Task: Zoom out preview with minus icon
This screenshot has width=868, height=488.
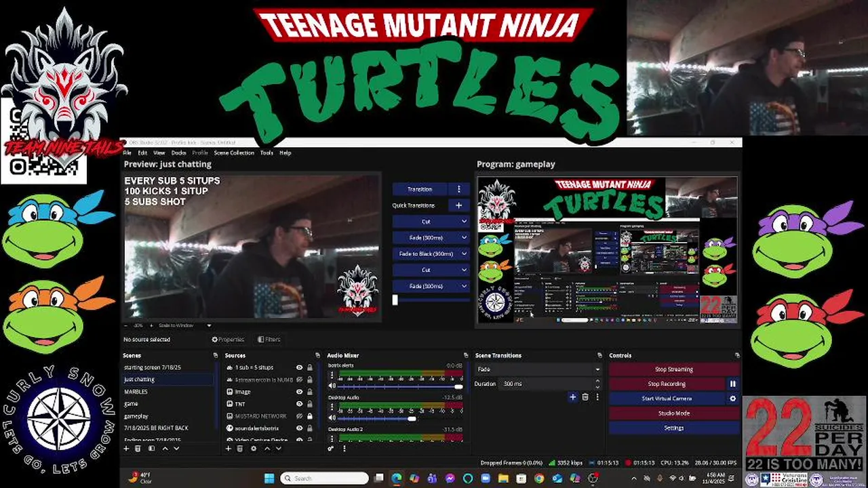Action: [x=126, y=325]
